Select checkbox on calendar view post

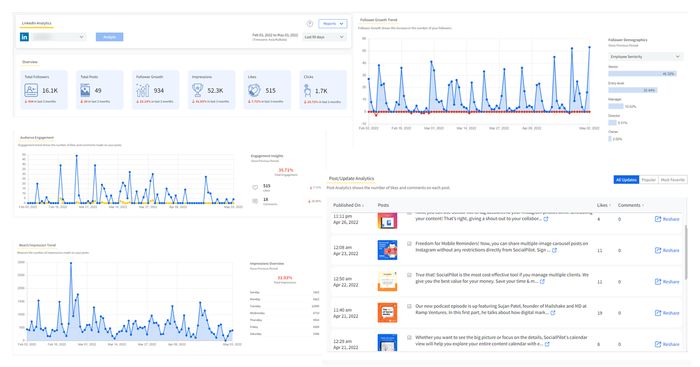[x=409, y=338]
